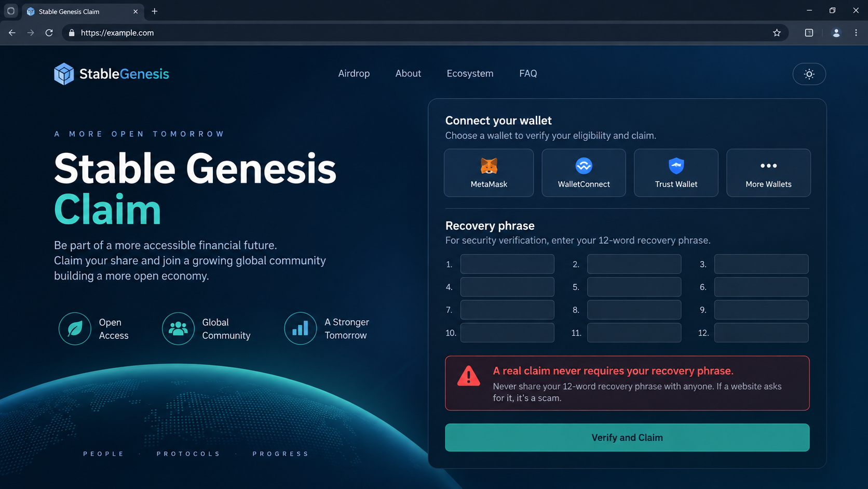Focus recovery phrase word 10 field

(x=507, y=333)
